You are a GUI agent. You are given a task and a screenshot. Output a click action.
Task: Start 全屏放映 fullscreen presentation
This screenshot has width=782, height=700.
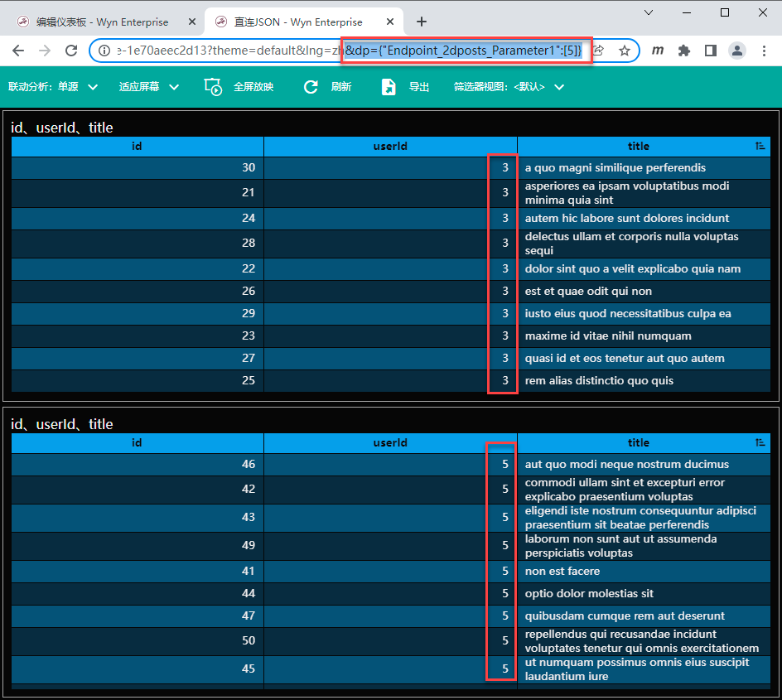(x=239, y=87)
